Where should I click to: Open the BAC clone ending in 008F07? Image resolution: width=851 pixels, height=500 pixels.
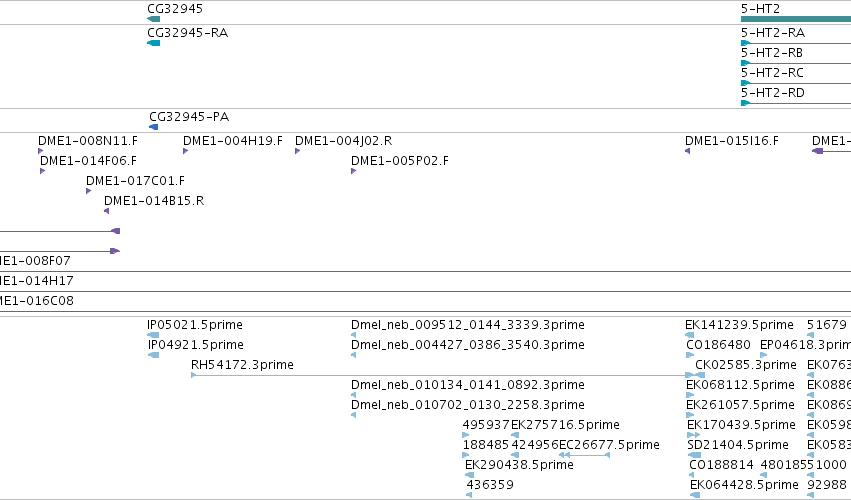35,261
